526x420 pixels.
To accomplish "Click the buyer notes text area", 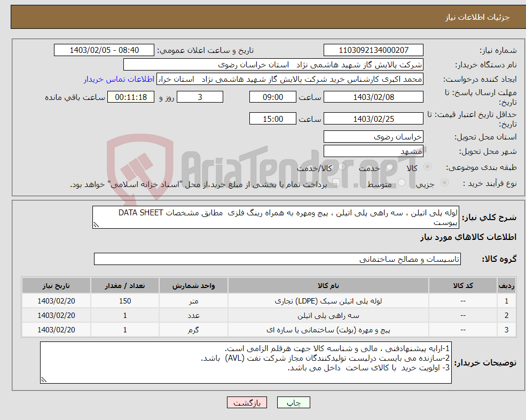I will 246,363.
